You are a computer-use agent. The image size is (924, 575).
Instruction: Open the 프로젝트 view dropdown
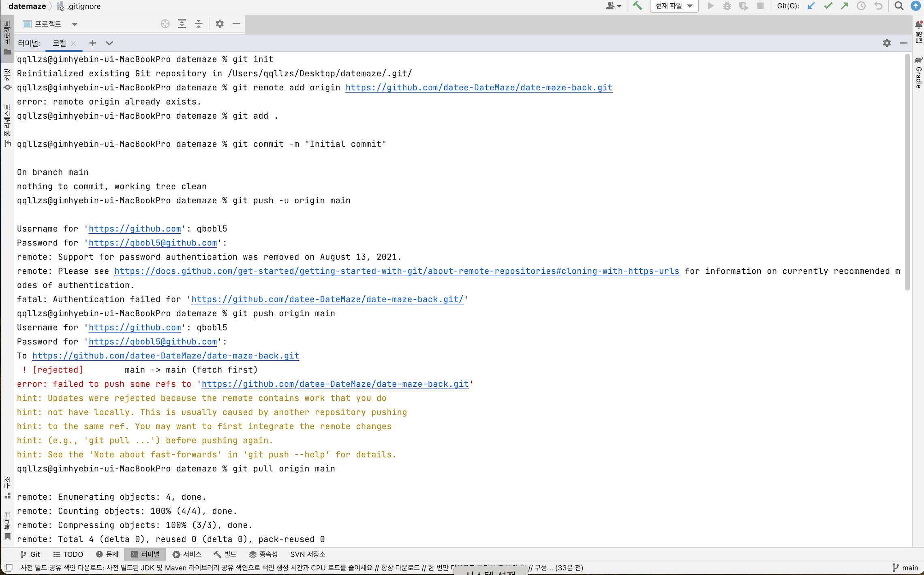tap(75, 24)
